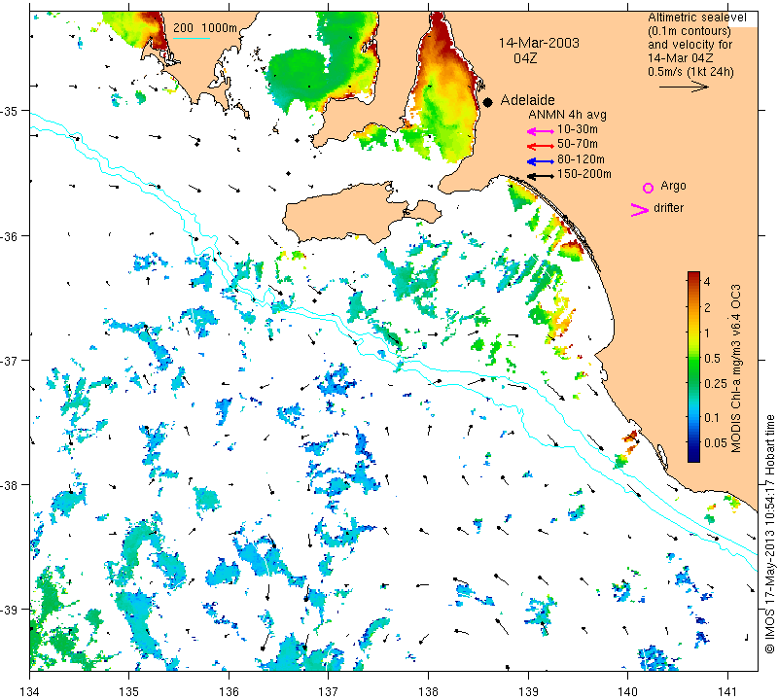The image size is (778, 700).
Task: Click the longitude label 139
Action: (x=528, y=691)
